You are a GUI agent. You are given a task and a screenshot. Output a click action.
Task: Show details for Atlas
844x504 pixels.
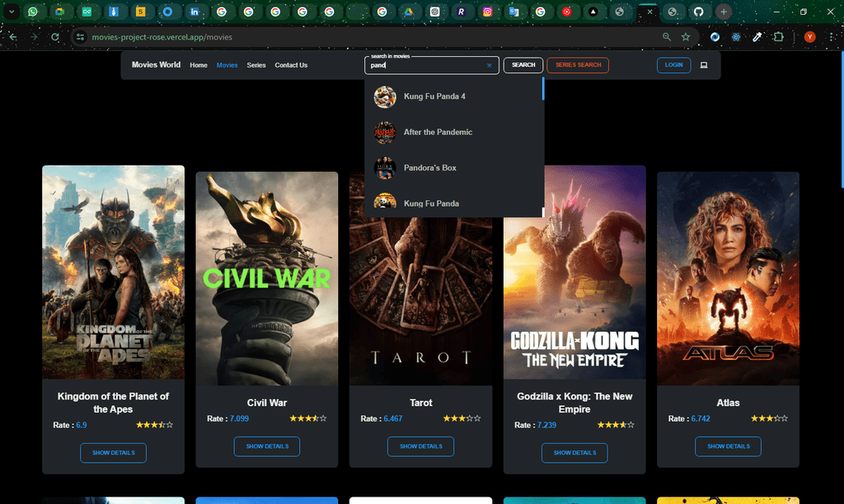point(729,446)
